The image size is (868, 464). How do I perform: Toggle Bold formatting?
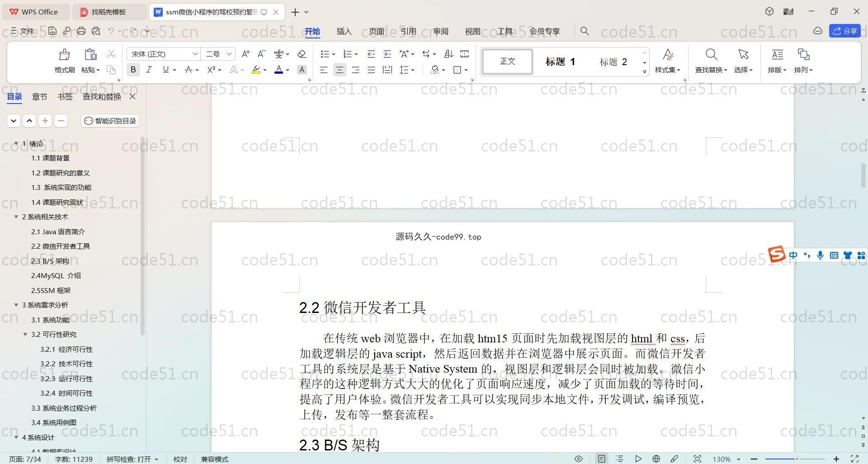pos(133,70)
